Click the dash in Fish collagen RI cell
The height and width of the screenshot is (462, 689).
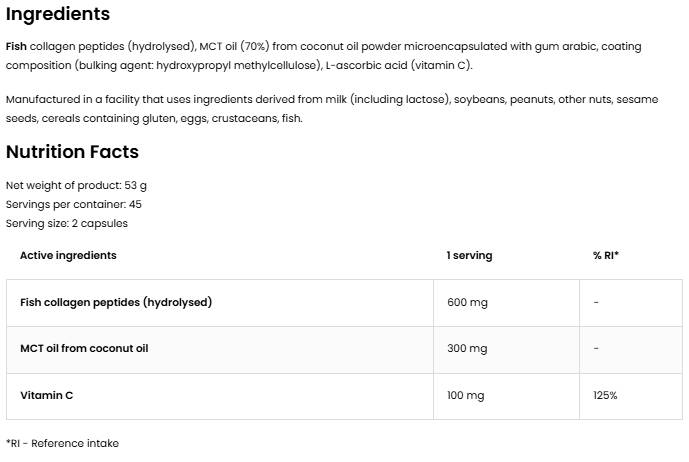(x=596, y=303)
